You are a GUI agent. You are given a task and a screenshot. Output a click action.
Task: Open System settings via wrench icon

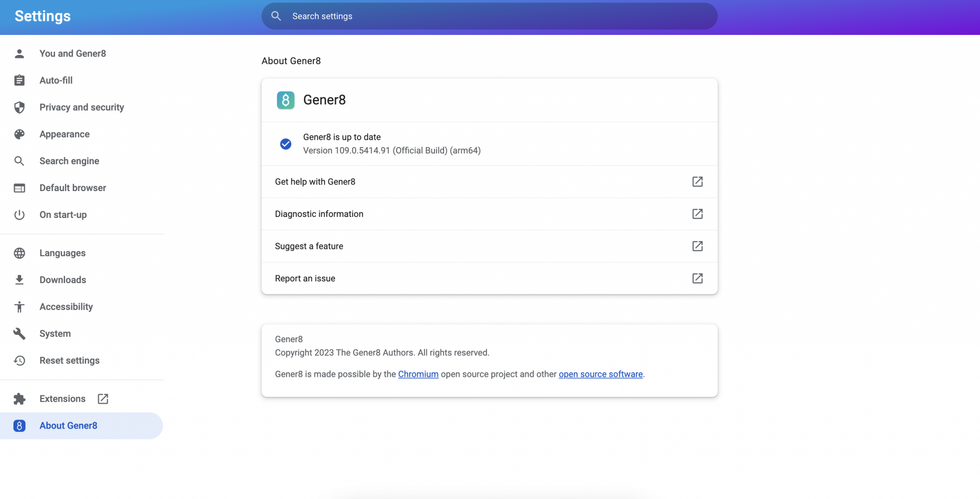[20, 333]
